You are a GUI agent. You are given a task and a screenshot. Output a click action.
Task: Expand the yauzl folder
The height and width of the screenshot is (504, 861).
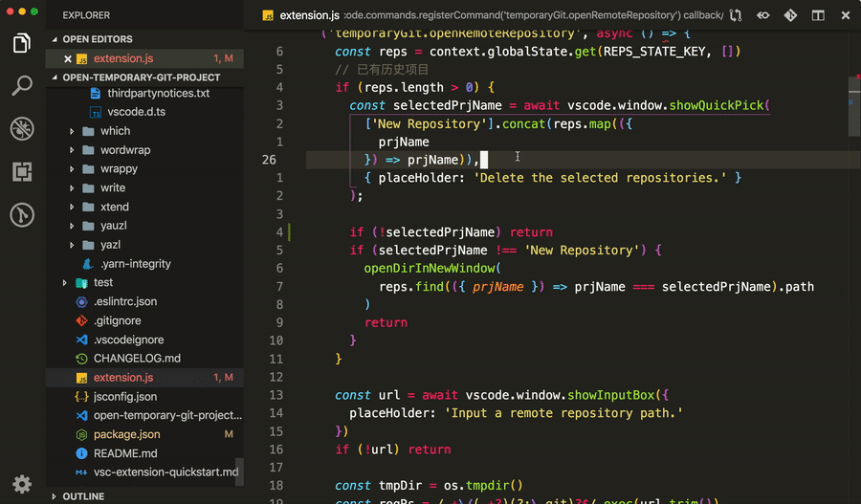tap(72, 226)
